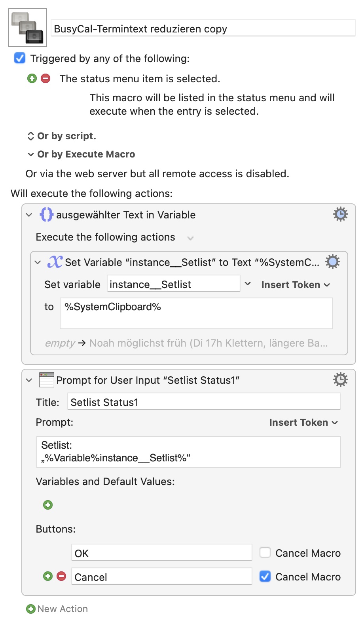
Task: Add a variable to prompt
Action: click(x=48, y=505)
